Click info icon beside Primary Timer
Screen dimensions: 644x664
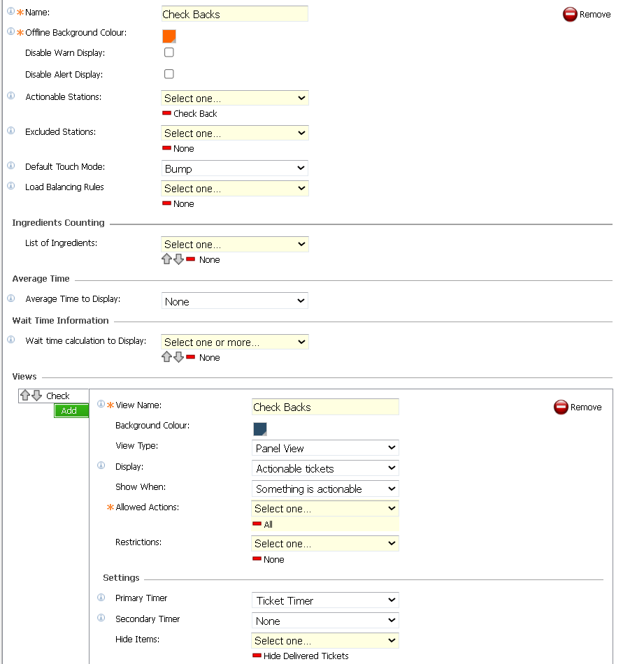tap(101, 598)
